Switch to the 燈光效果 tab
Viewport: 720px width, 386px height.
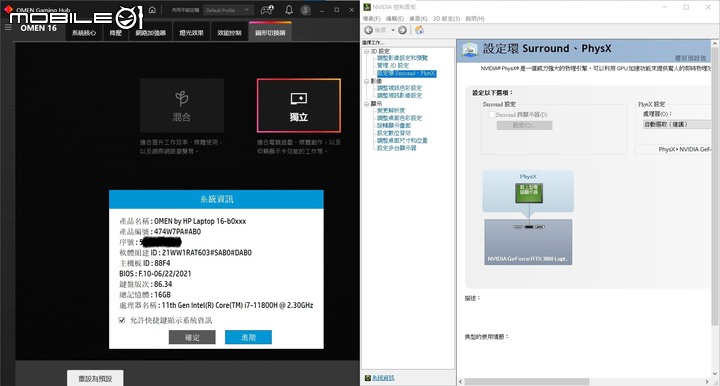pos(191,33)
